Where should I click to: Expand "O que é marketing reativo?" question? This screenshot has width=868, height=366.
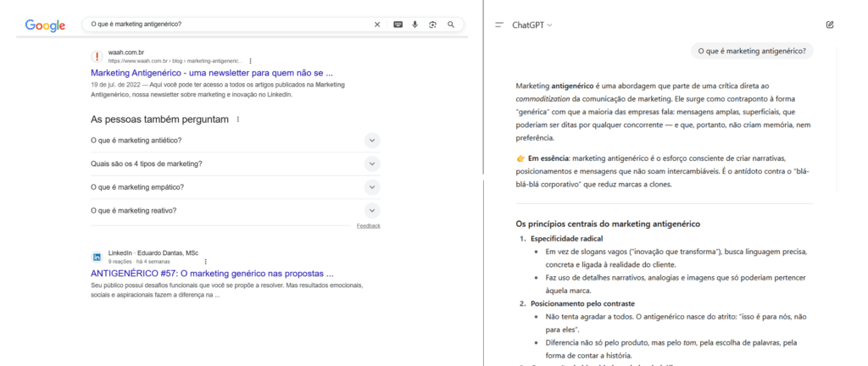[372, 210]
